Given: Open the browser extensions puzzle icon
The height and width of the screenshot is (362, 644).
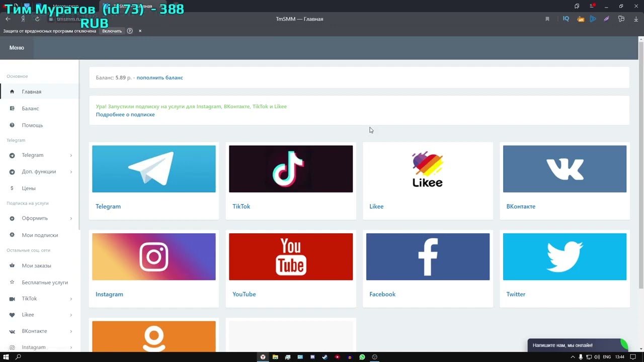Looking at the screenshot, I should pos(621,19).
